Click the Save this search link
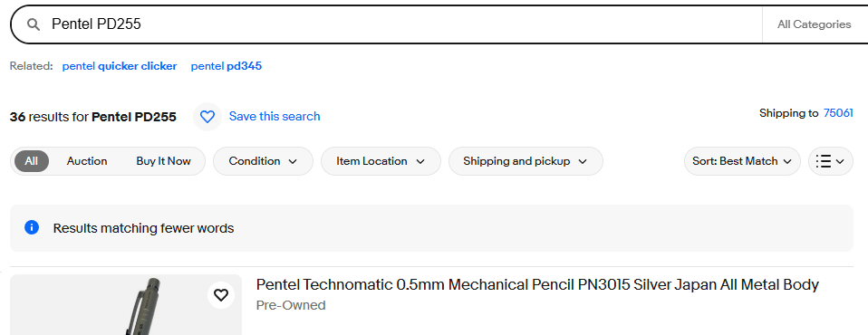868x335 pixels. pyautogui.click(x=275, y=117)
